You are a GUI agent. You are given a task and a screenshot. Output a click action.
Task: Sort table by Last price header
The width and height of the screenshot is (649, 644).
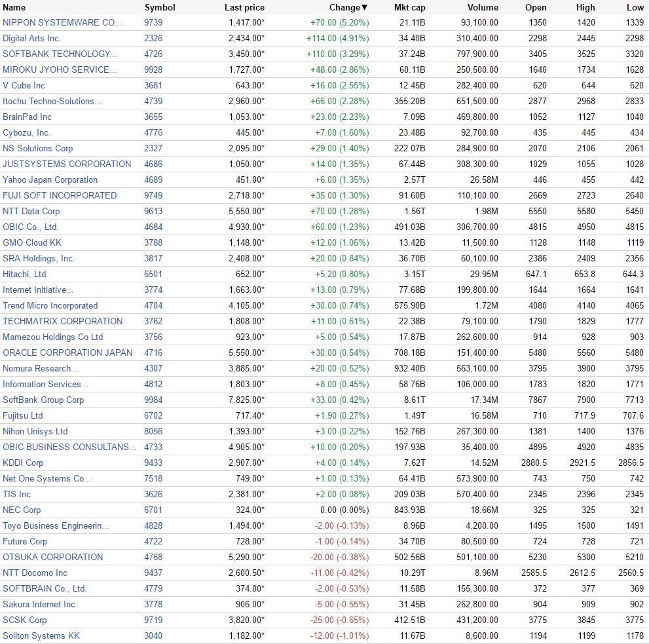244,7
